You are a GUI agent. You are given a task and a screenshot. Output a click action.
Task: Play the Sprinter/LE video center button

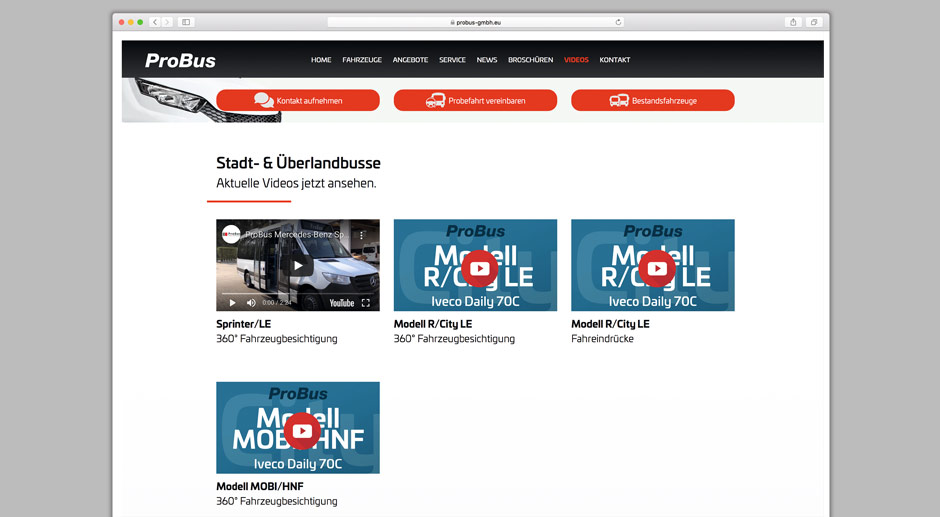click(298, 265)
